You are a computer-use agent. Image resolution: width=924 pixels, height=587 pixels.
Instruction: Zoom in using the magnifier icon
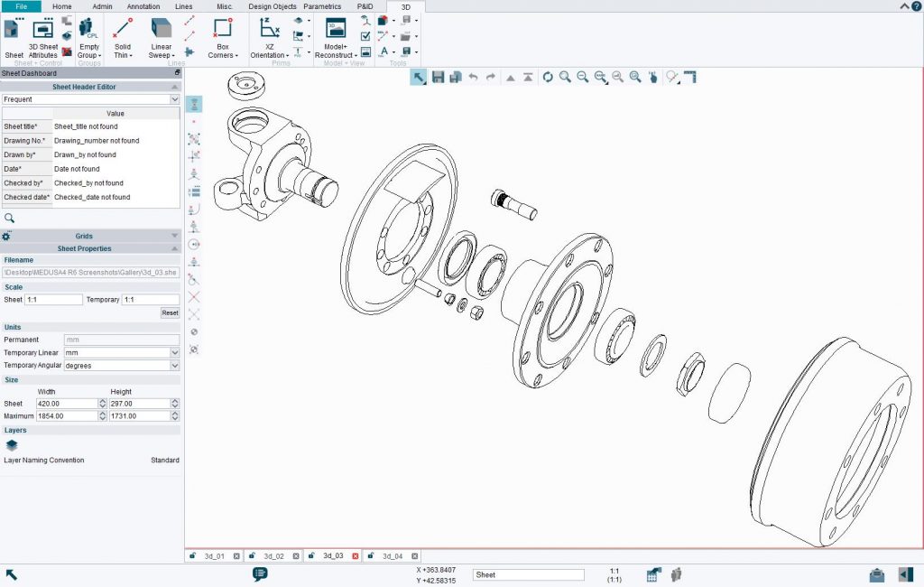[x=563, y=77]
